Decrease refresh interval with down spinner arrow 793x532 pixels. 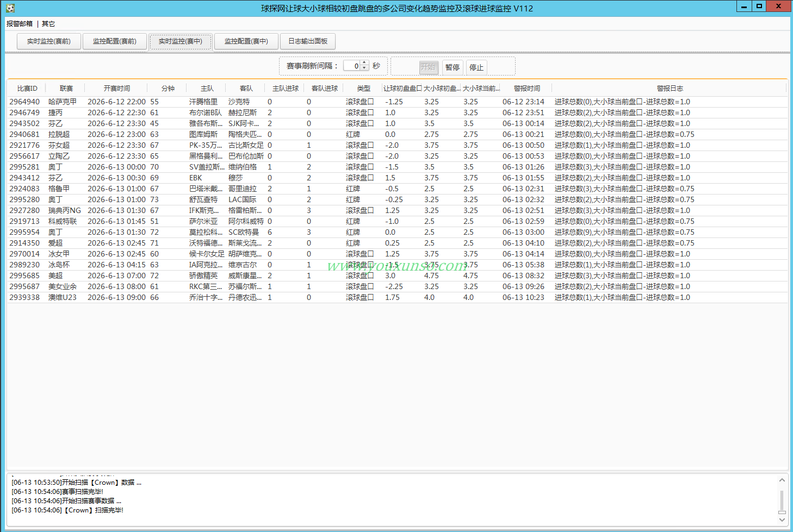point(364,68)
